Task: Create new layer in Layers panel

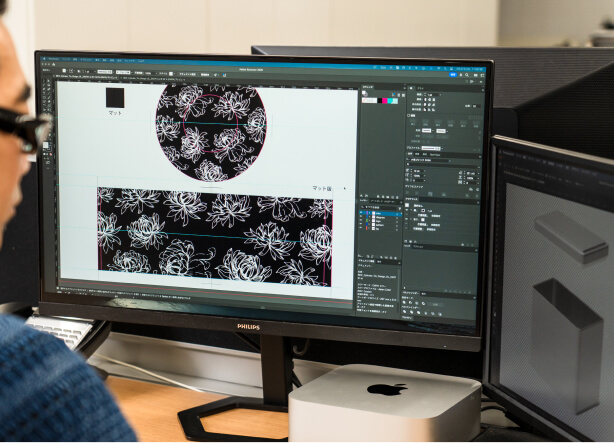Action: [x=391, y=257]
